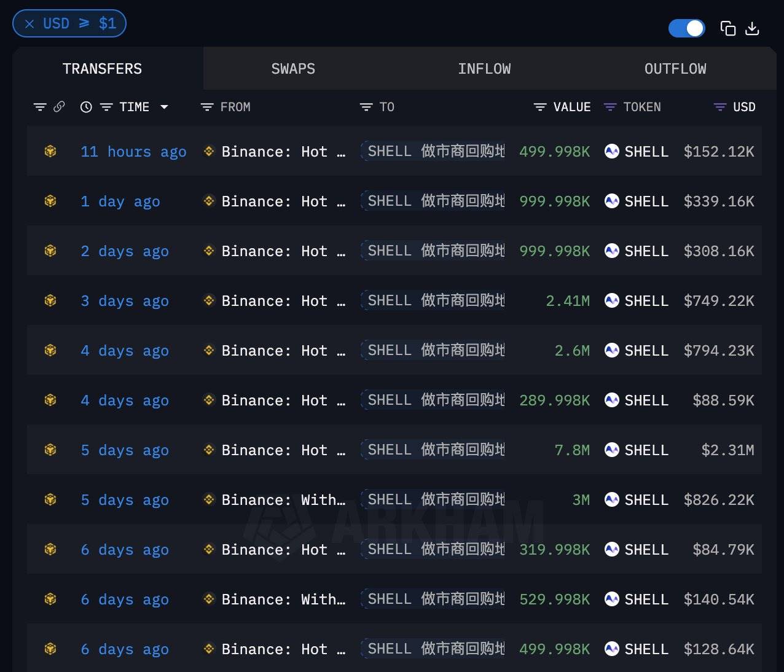This screenshot has width=784, height=672.
Task: Click the copy icon at top right
Action: pyautogui.click(x=727, y=28)
